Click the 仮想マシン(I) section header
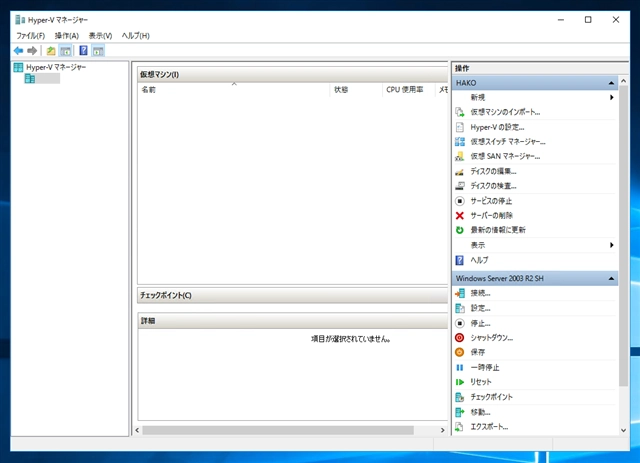 [x=293, y=75]
